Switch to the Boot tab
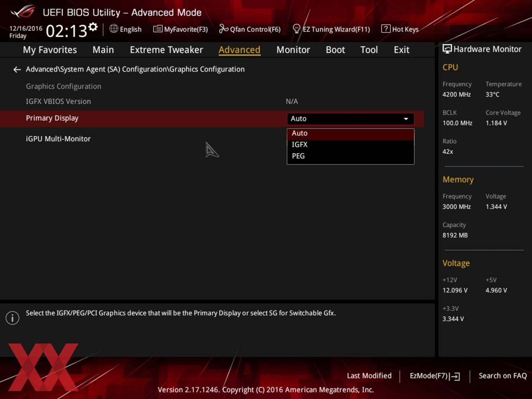The image size is (532, 399). (335, 50)
